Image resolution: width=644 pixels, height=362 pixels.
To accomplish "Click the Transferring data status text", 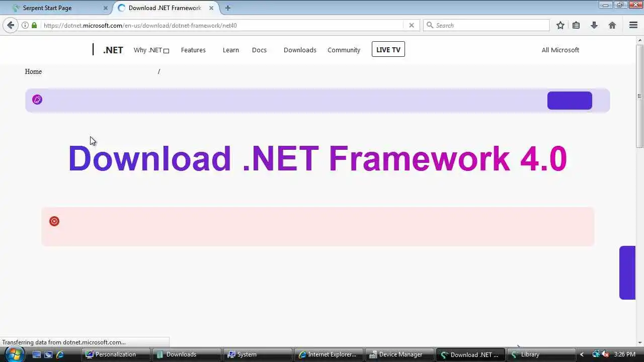I will point(64,342).
